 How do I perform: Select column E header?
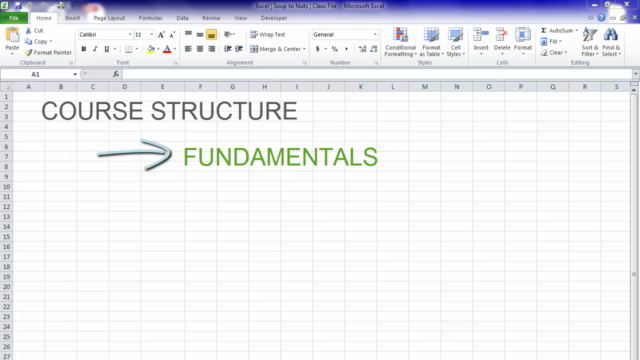(162, 87)
